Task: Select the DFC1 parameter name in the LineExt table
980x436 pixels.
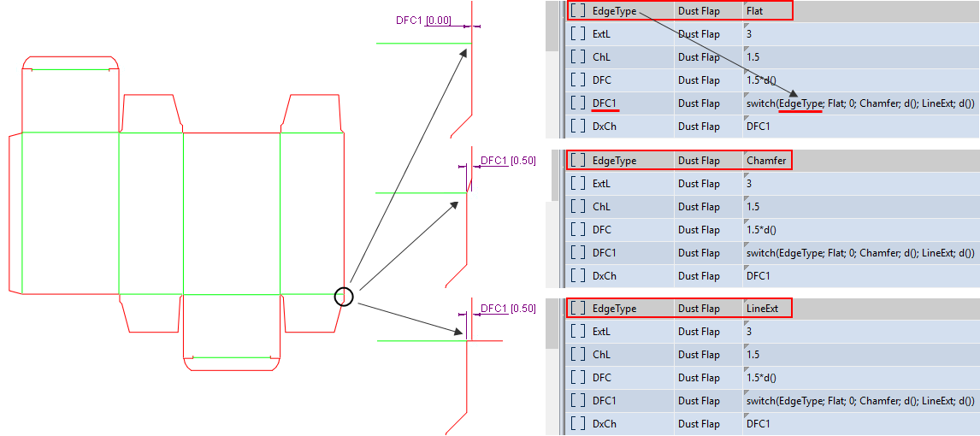Action: (605, 401)
